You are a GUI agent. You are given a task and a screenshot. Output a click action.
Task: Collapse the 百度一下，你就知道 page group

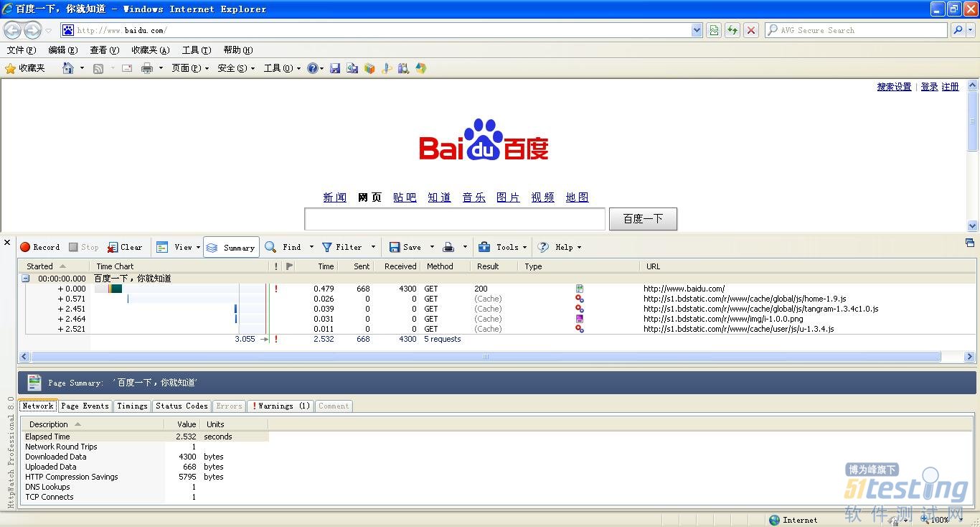[x=25, y=279]
